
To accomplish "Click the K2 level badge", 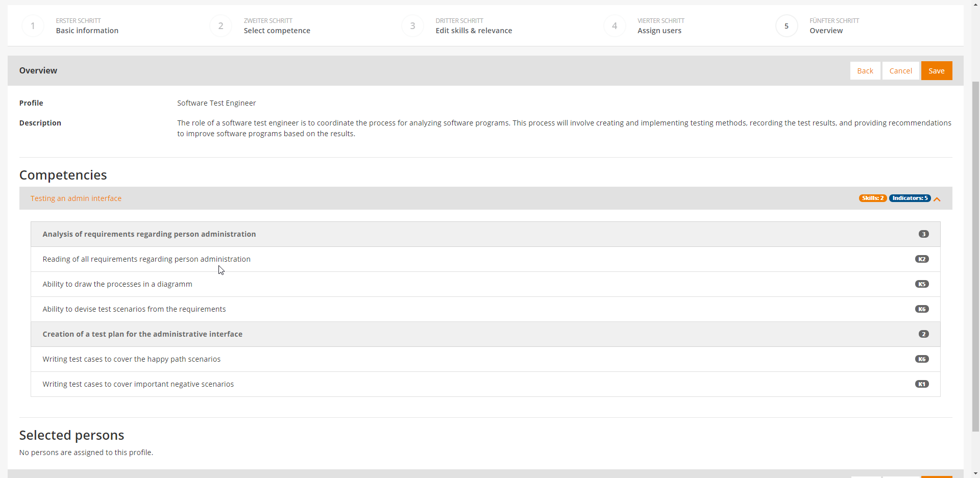I will 921,259.
